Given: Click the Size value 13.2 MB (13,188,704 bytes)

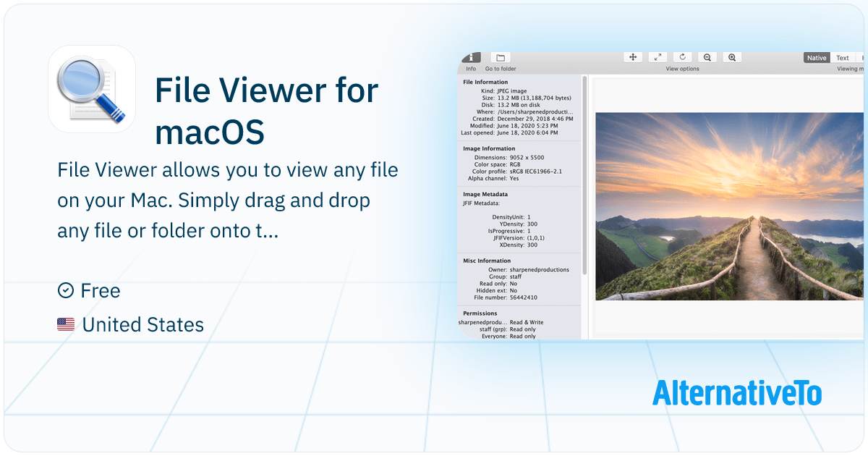Looking at the screenshot, I should tap(535, 98).
